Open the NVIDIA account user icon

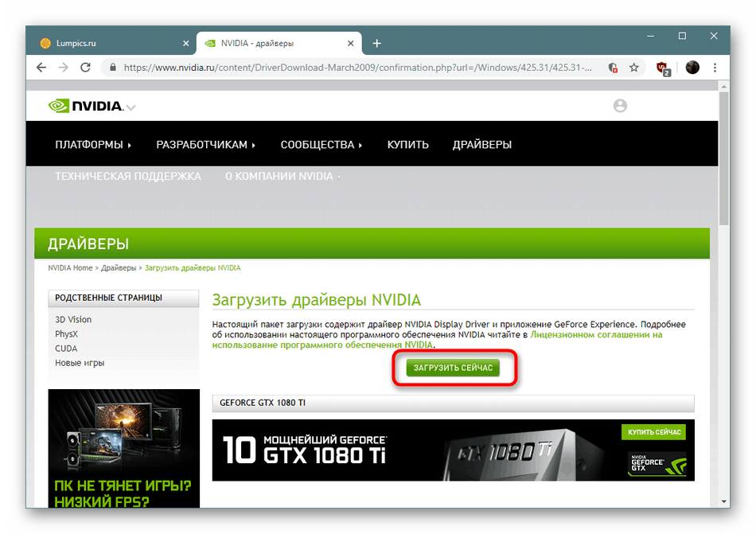[620, 106]
